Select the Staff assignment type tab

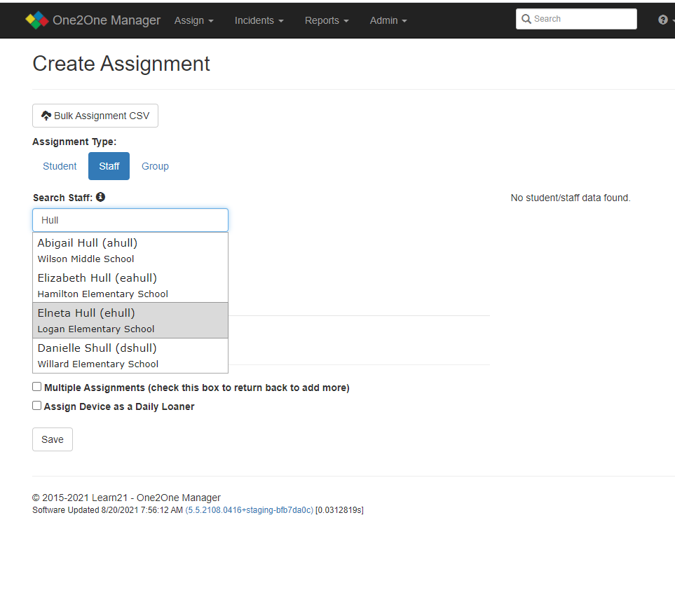(x=109, y=166)
